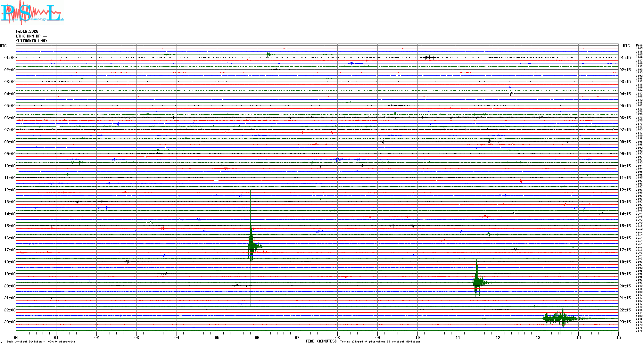Select the 12:00 hour label on left
The height and width of the screenshot is (346, 644).
click(10, 190)
